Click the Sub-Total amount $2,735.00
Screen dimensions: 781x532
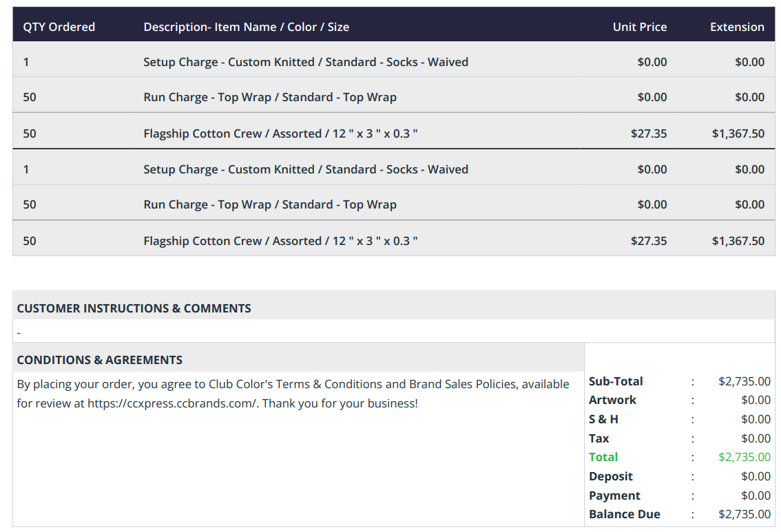pyautogui.click(x=744, y=382)
